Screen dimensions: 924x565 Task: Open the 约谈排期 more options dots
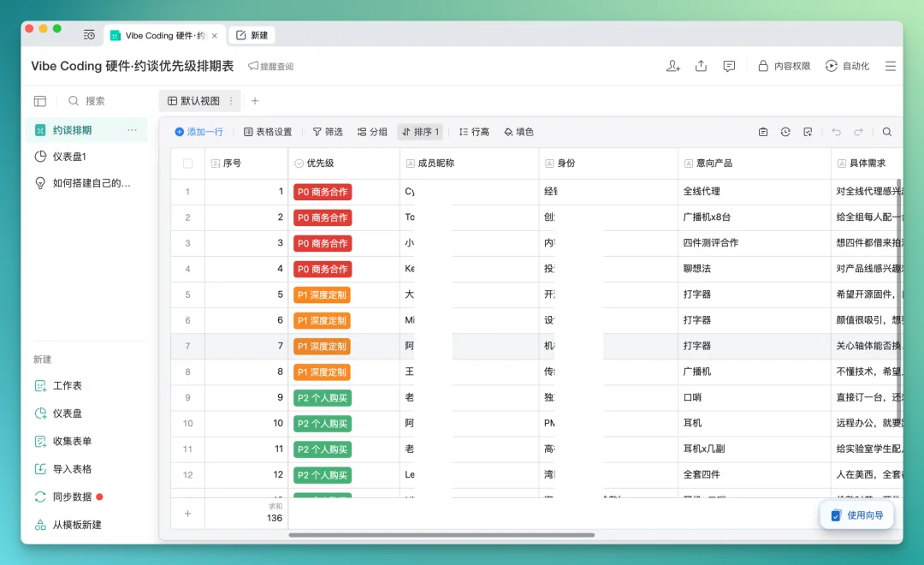pyautogui.click(x=132, y=130)
